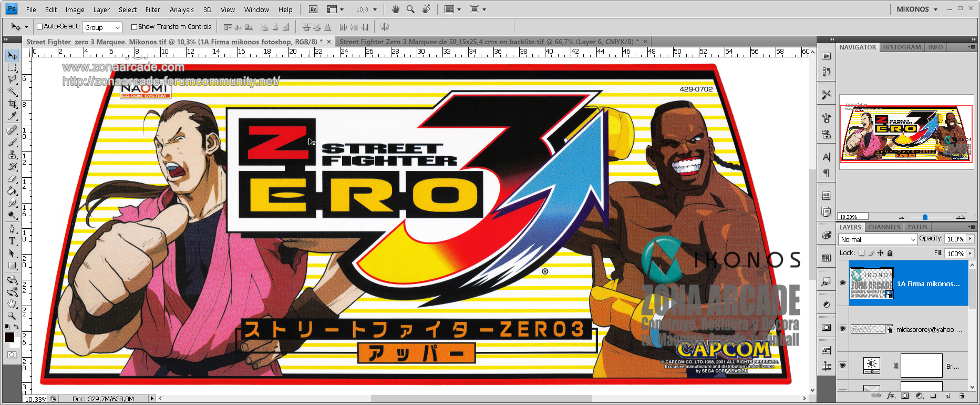Click the Delete layer trash icon
Image resolution: width=980 pixels, height=405 pixels.
tap(962, 396)
